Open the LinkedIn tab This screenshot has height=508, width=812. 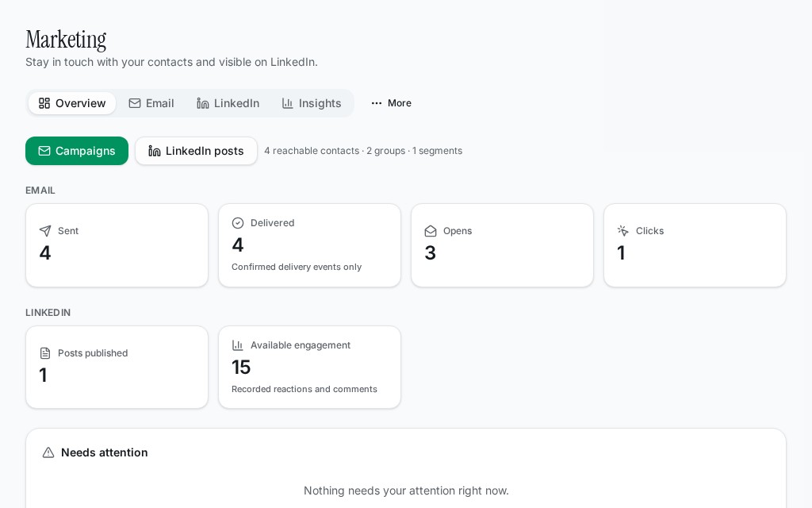(228, 103)
